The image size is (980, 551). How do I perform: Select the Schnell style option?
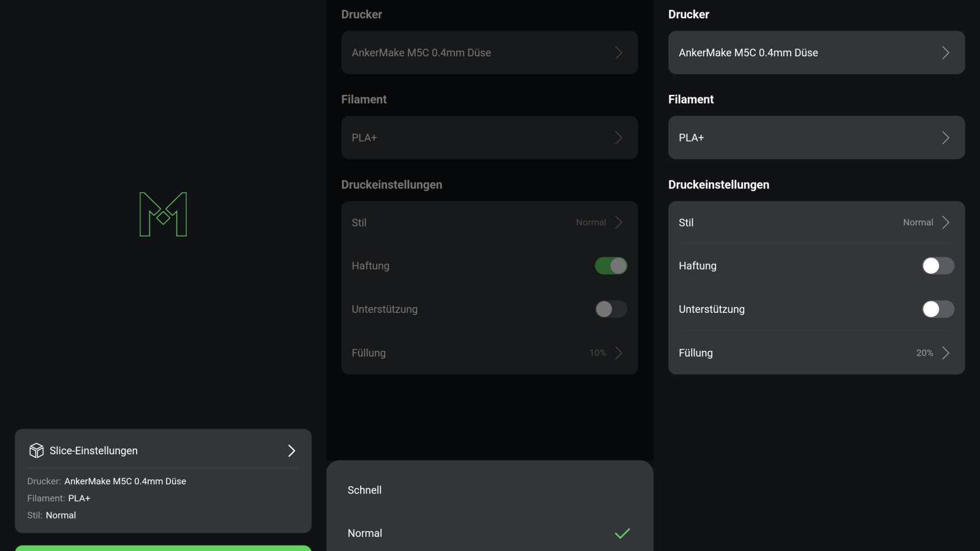click(365, 490)
